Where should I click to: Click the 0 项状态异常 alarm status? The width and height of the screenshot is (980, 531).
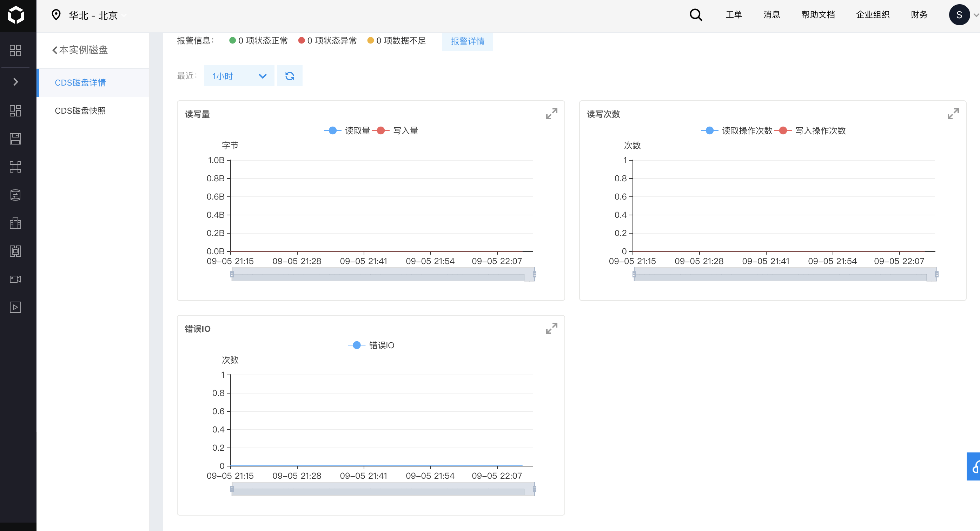pos(327,40)
